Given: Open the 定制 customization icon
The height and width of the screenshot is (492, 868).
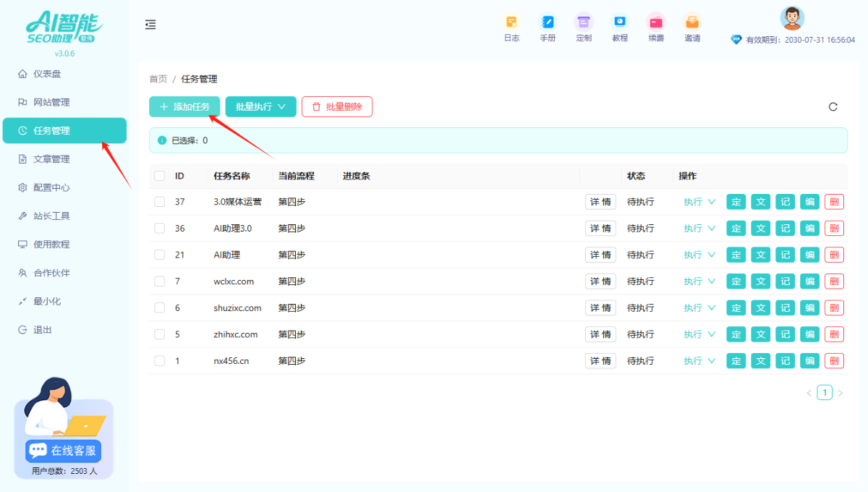Looking at the screenshot, I should pos(584,27).
